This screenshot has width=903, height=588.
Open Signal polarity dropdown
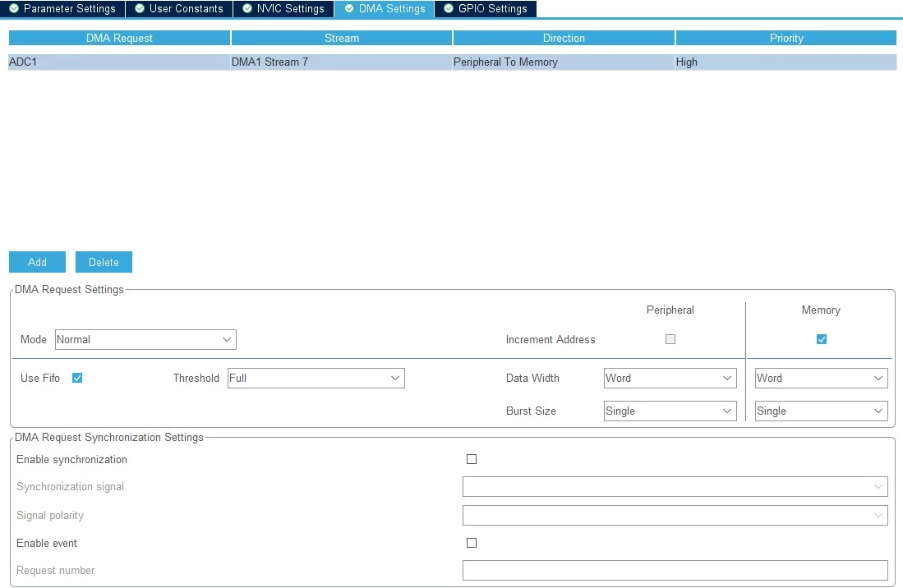coord(675,515)
